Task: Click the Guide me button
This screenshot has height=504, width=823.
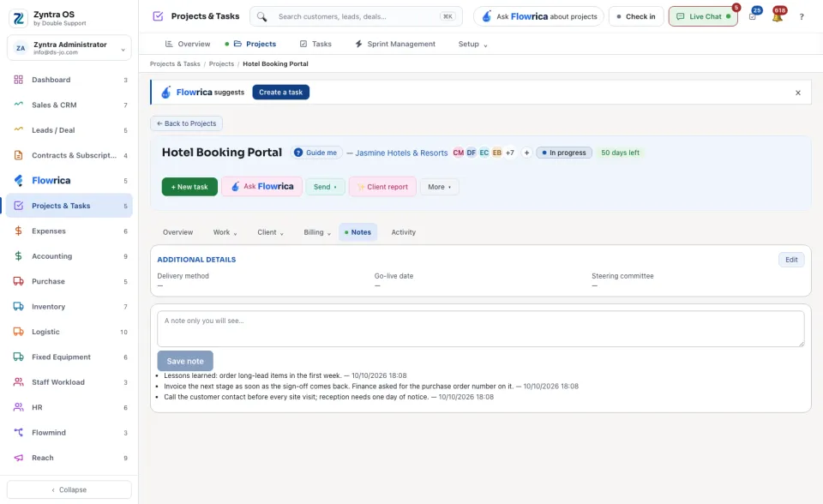Action: (x=316, y=153)
